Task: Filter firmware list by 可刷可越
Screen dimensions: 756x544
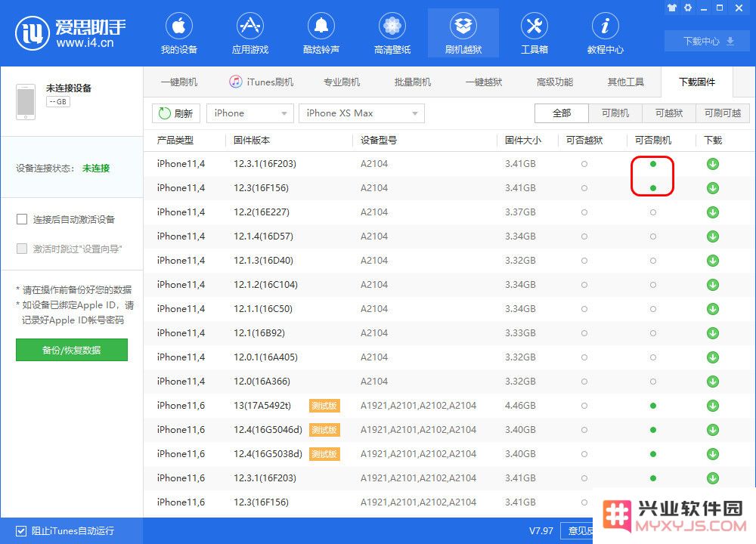Action: tap(722, 113)
